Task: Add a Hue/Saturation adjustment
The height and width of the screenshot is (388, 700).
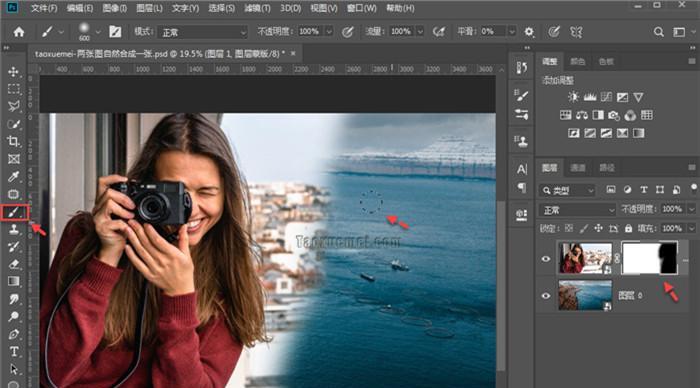Action: (x=566, y=115)
